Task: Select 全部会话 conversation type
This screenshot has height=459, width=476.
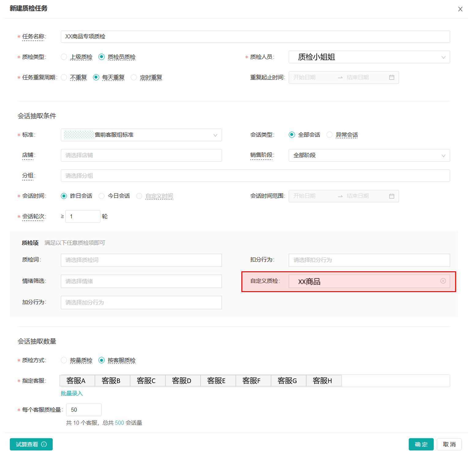Action: pos(292,135)
